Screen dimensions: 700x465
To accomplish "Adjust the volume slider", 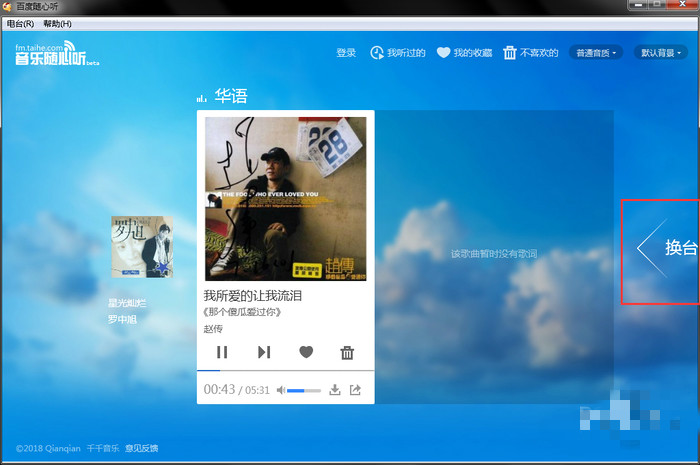I will (304, 390).
